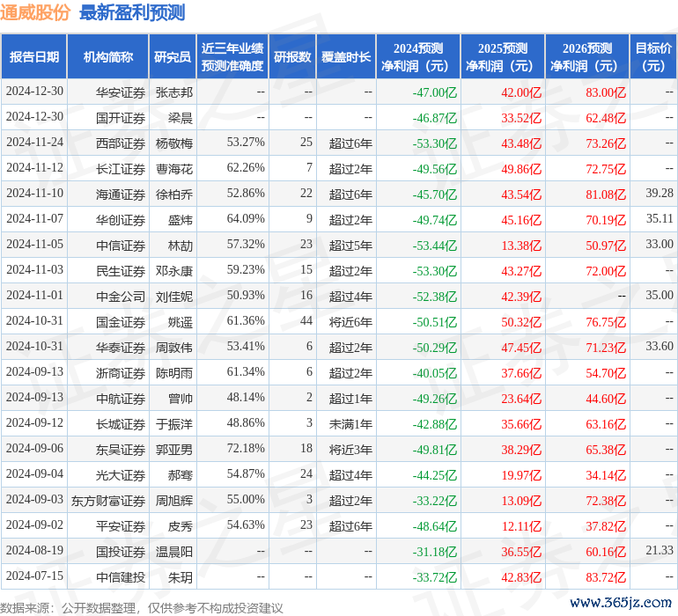
Task: Click institution name 中信证券
Action: (x=121, y=246)
